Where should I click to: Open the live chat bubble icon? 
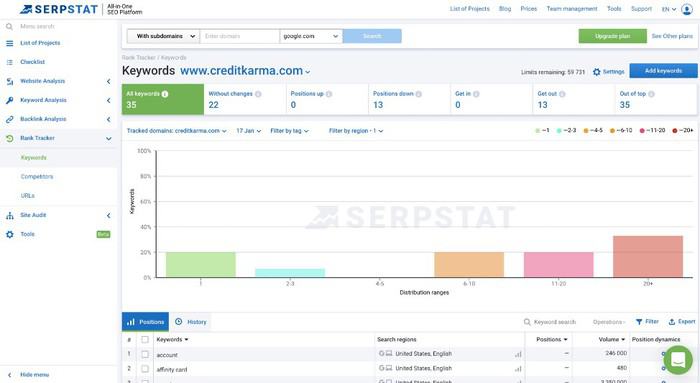[678, 360]
